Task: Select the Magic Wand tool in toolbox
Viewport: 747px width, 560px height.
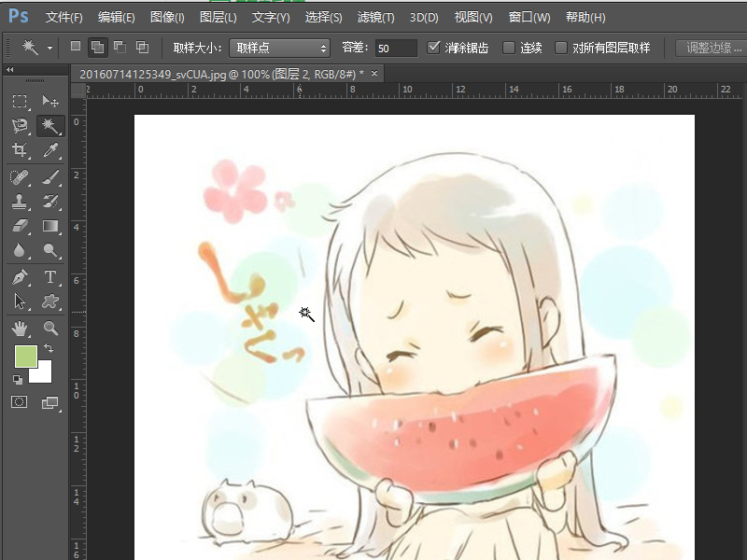Action: (x=50, y=126)
